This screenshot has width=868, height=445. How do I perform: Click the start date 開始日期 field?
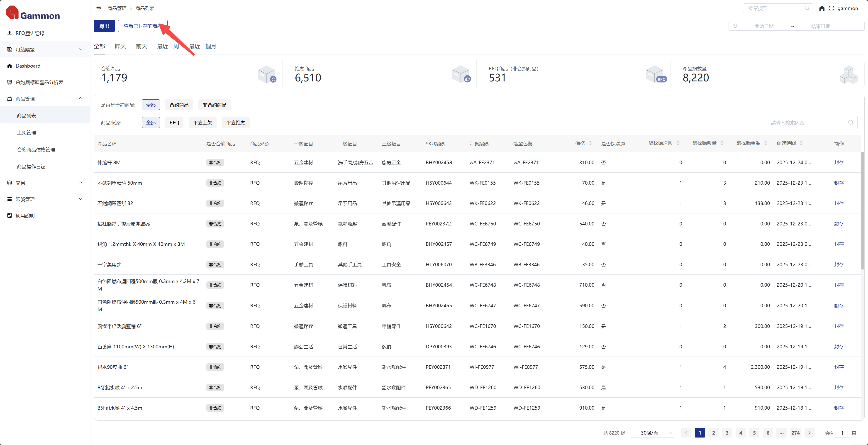click(764, 26)
